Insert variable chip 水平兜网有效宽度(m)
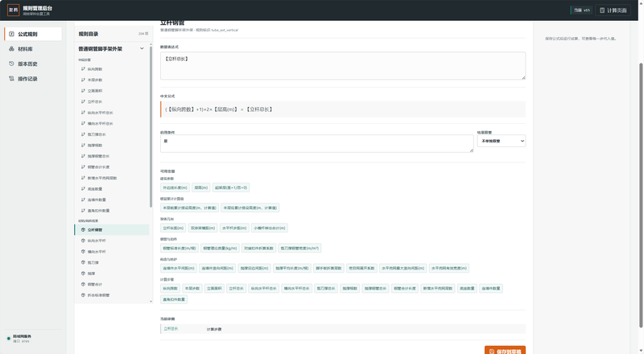644x354 pixels. click(x=449, y=268)
